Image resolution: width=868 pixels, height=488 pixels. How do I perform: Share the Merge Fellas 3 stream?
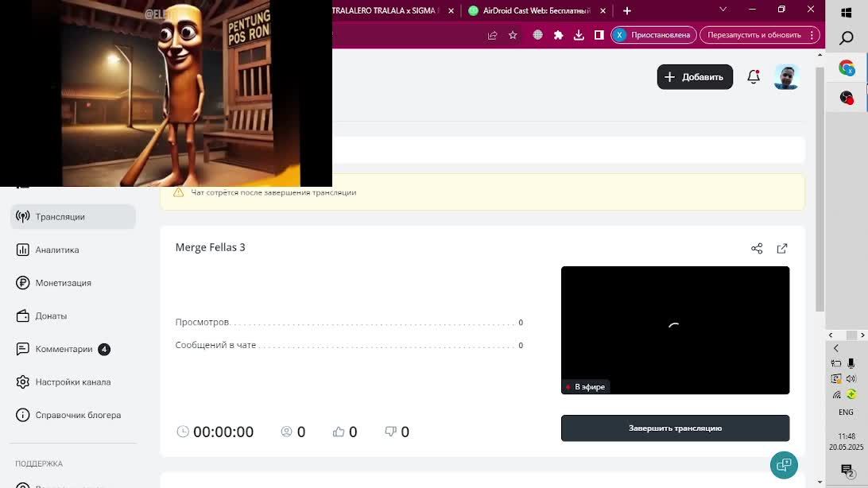tap(757, 249)
